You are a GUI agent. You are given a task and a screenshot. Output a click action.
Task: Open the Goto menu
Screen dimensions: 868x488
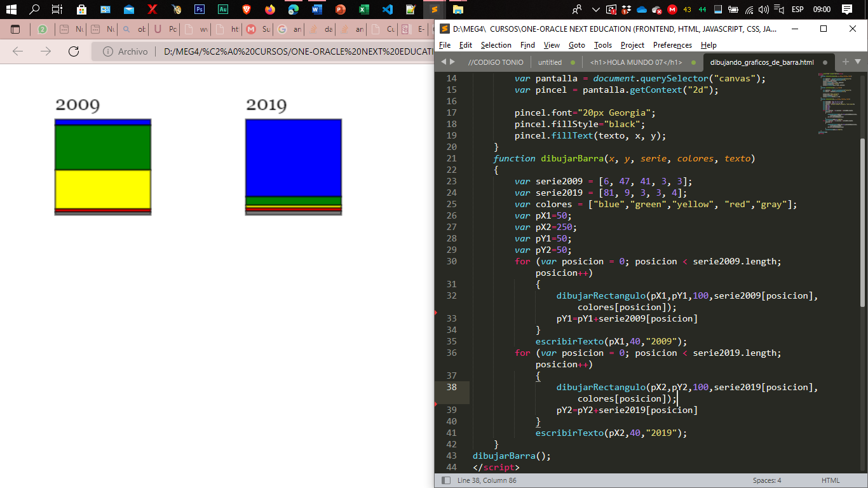[x=577, y=45]
